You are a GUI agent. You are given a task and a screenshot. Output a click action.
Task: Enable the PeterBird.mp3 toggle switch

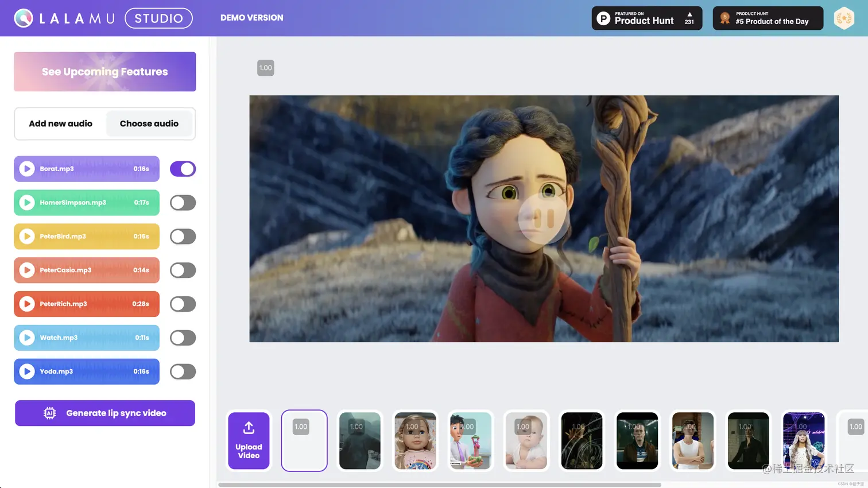point(183,237)
